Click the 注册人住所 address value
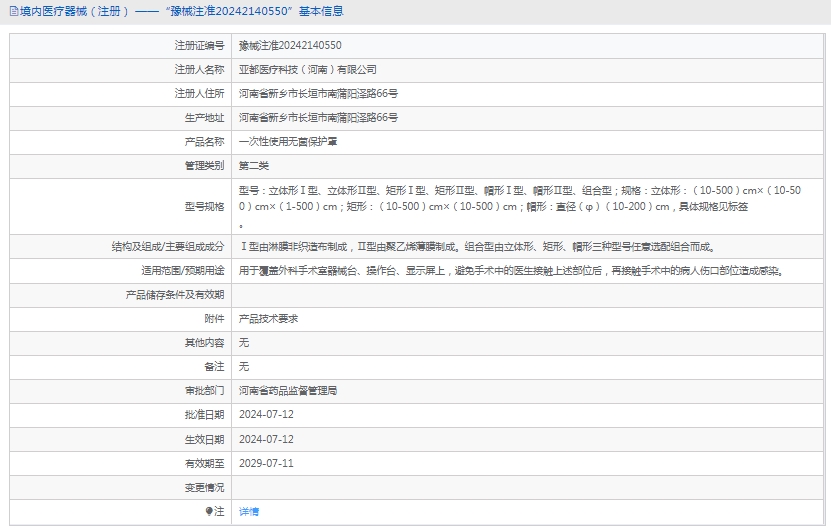The image size is (831, 531). click(318, 94)
